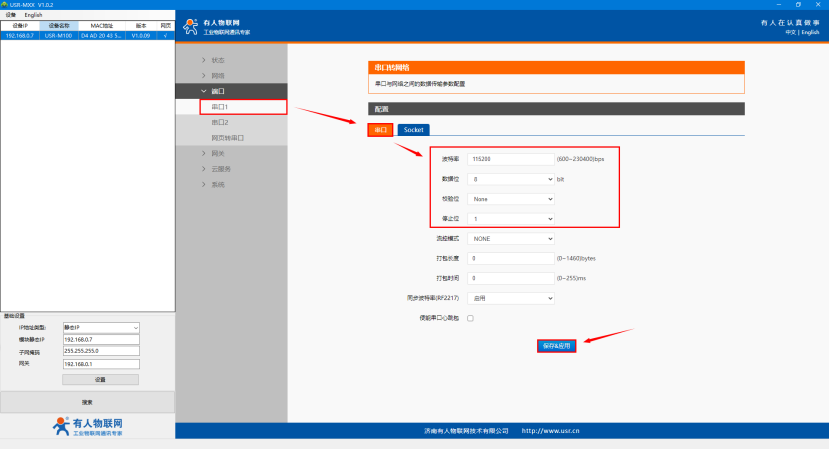830x450 pixels.
Task: Expand the 云服务 cloud service section
Action: coord(220,169)
